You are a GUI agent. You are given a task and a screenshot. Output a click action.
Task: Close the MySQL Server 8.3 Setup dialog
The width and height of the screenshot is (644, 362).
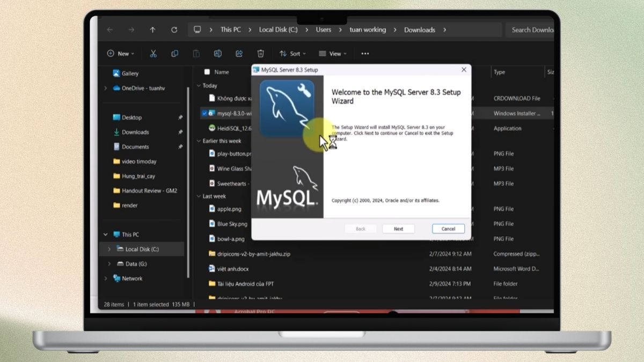464,70
